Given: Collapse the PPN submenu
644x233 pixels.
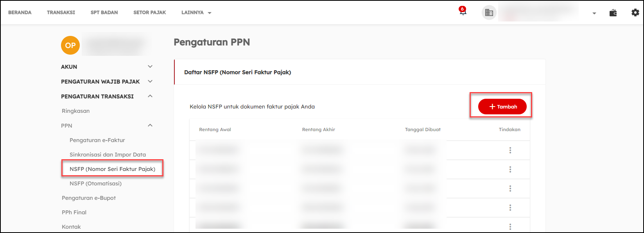Looking at the screenshot, I should [x=150, y=126].
